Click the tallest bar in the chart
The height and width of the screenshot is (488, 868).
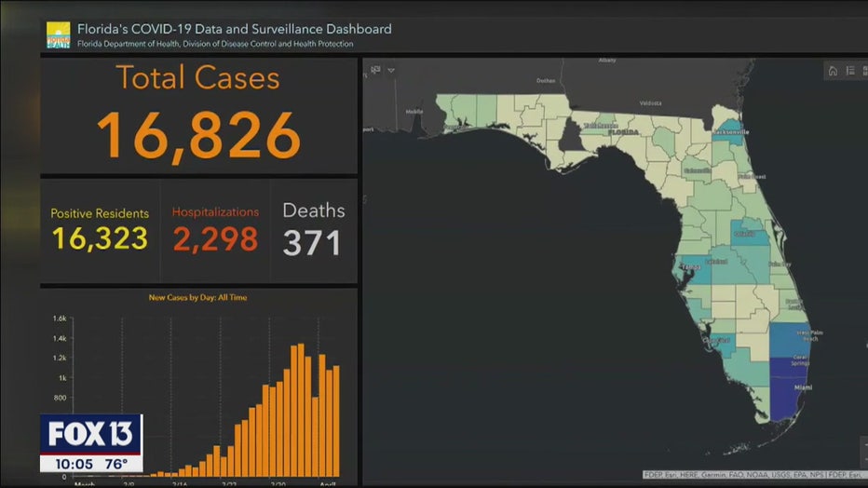pyautogui.click(x=301, y=410)
